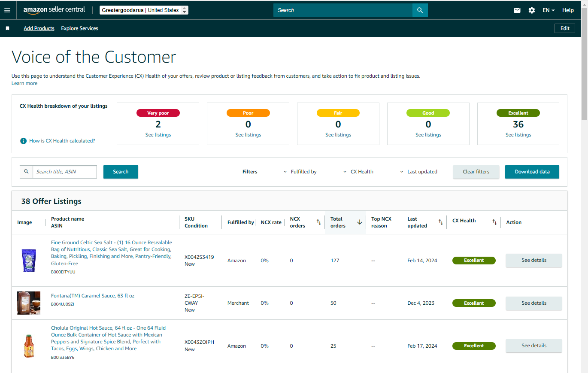Expand the Last updated filter
Viewport: 588px width, 373px height.
[418, 172]
